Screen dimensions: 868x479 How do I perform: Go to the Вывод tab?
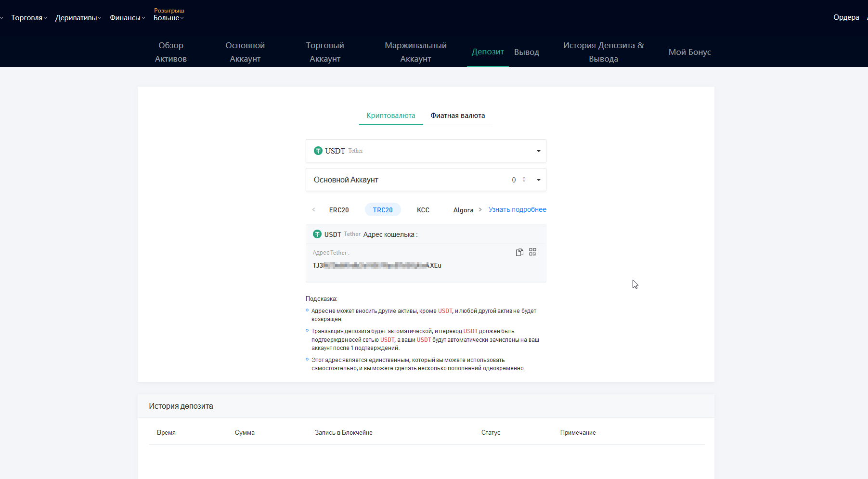click(526, 52)
